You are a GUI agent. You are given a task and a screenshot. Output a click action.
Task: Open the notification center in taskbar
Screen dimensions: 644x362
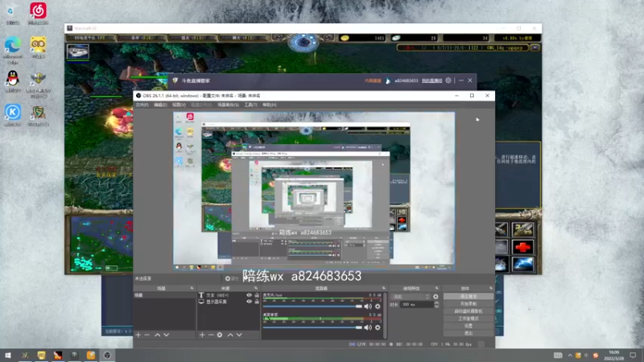click(633, 355)
